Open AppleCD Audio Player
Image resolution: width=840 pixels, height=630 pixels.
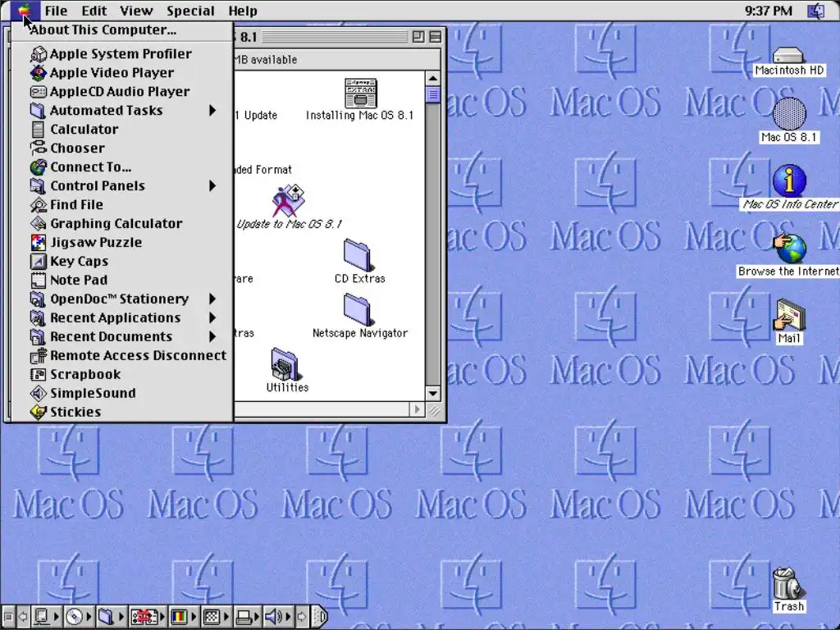click(x=122, y=92)
